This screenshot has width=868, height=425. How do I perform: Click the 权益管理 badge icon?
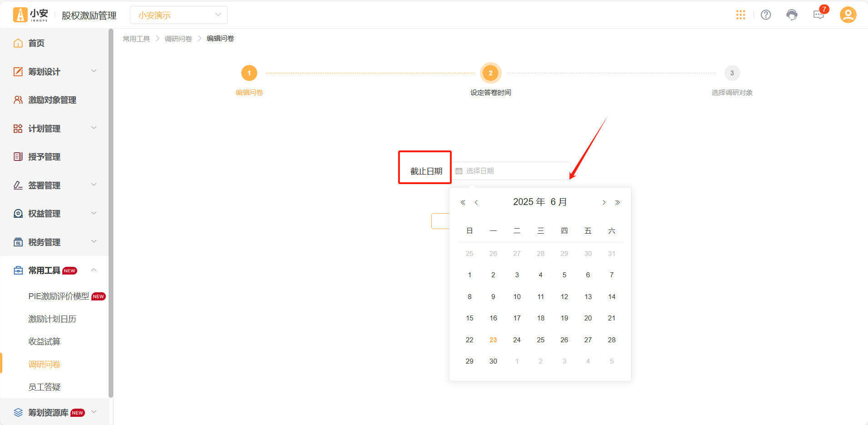coord(18,214)
